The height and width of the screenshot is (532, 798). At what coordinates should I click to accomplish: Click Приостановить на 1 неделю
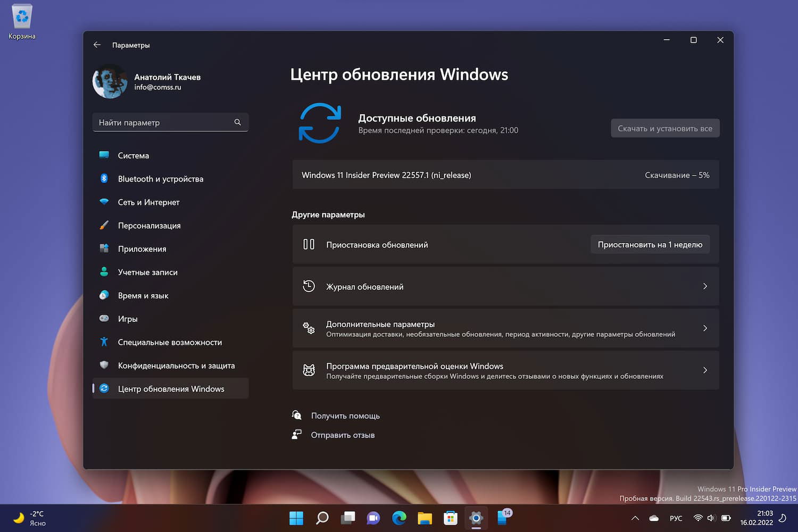click(650, 244)
